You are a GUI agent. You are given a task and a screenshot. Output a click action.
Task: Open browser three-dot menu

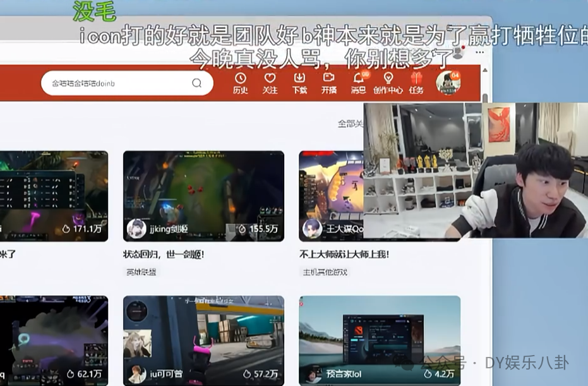479,52
